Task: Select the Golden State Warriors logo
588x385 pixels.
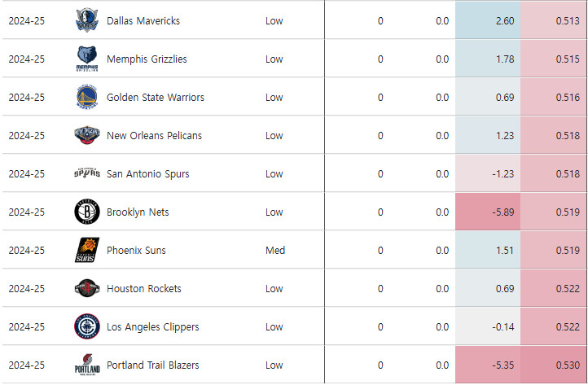Action: [86, 97]
